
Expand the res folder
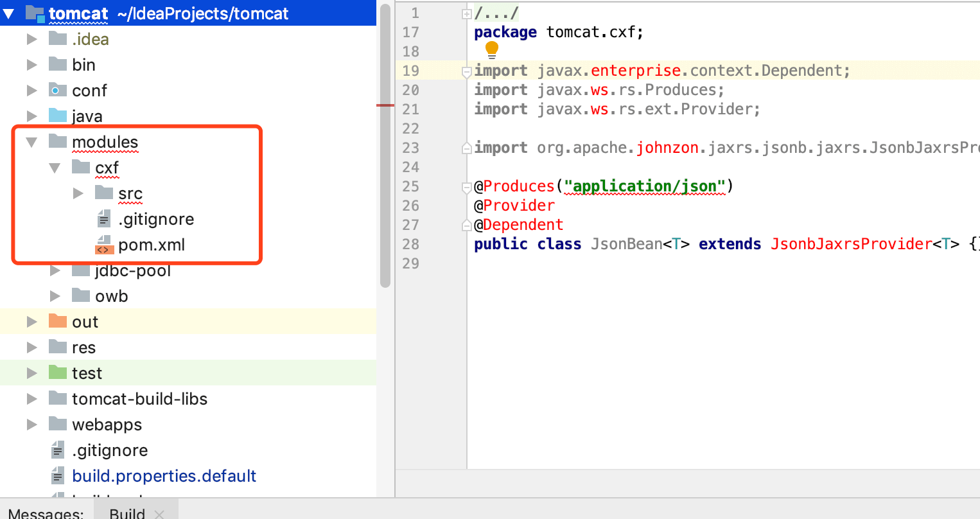pos(32,347)
